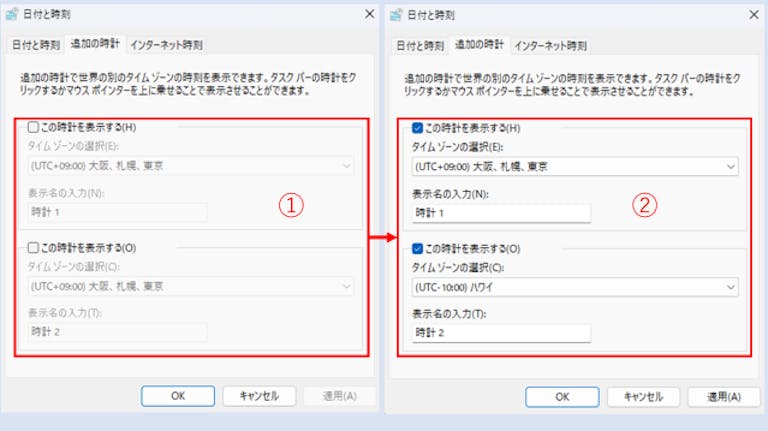The image size is (768, 431).
Task: Click the Date and Time title icon in right dialog
Action: (396, 15)
